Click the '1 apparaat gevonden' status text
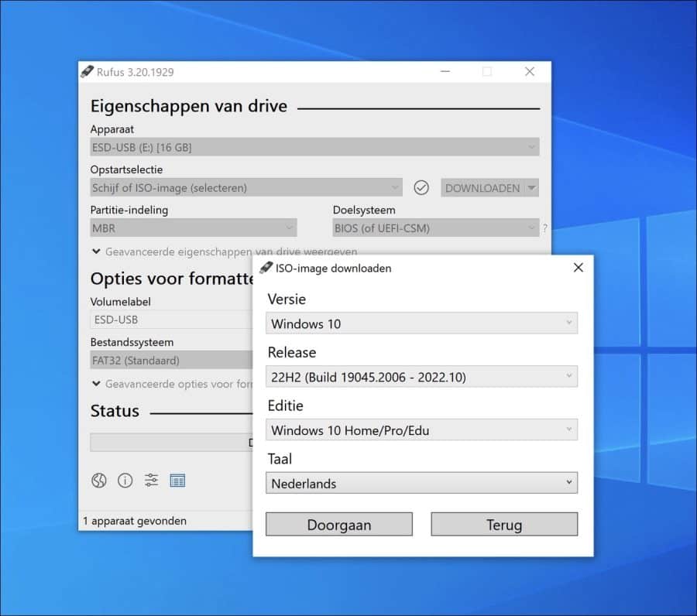 (x=135, y=521)
